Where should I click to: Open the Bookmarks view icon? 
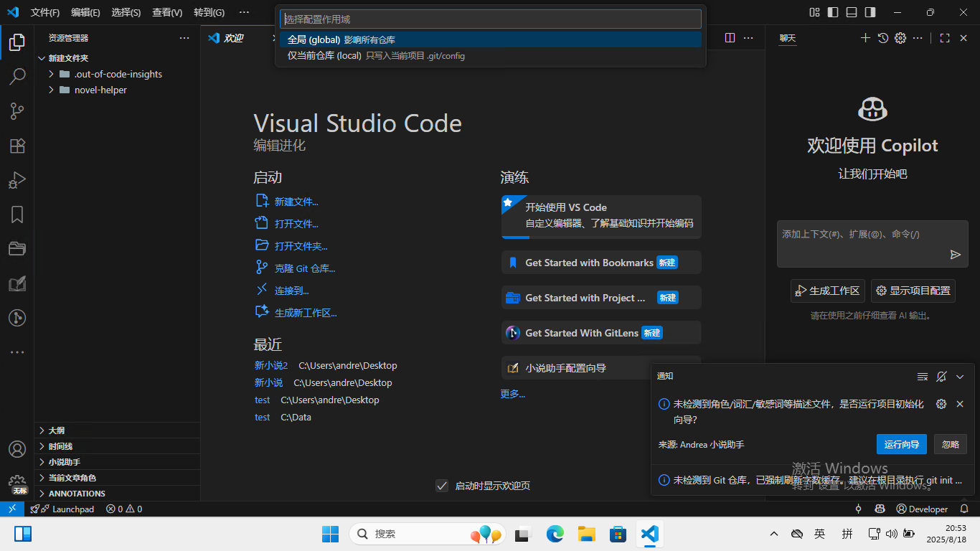pyautogui.click(x=17, y=215)
